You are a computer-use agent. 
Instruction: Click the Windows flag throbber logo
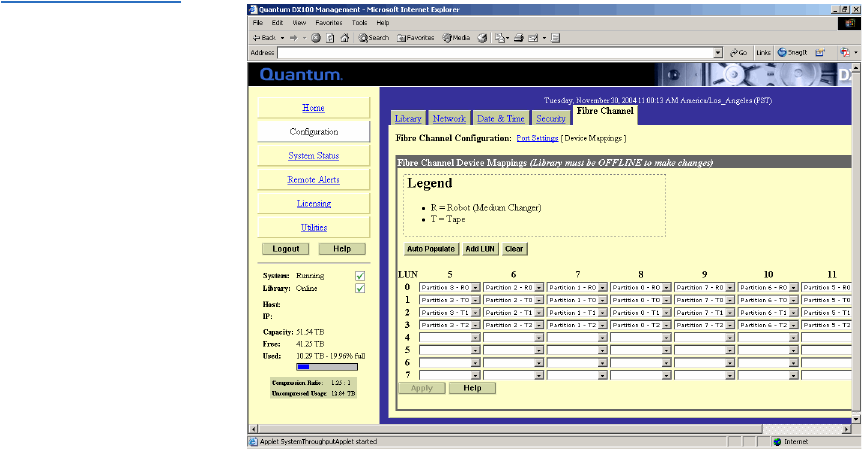pyautogui.click(x=848, y=23)
